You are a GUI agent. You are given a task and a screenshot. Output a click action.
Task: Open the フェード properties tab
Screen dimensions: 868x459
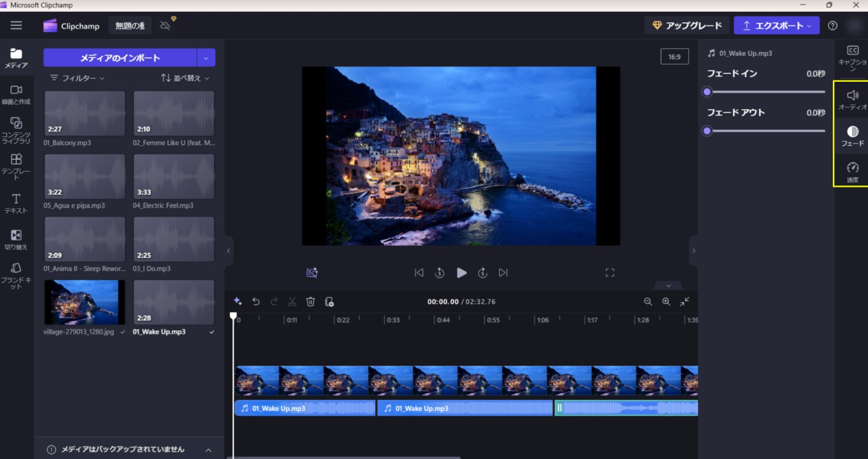tap(852, 136)
